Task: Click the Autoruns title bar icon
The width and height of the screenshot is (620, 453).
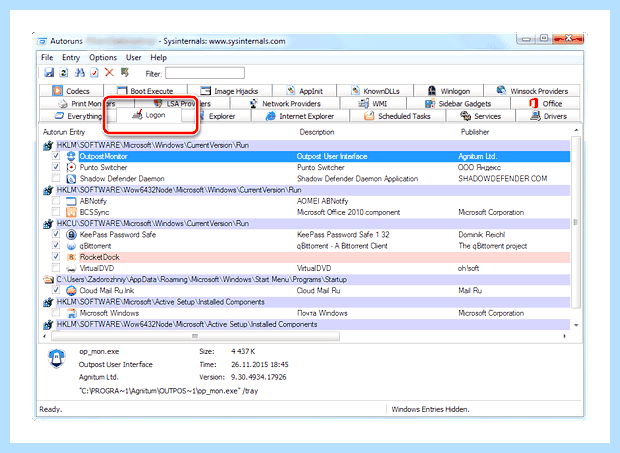Action: pyautogui.click(x=42, y=41)
